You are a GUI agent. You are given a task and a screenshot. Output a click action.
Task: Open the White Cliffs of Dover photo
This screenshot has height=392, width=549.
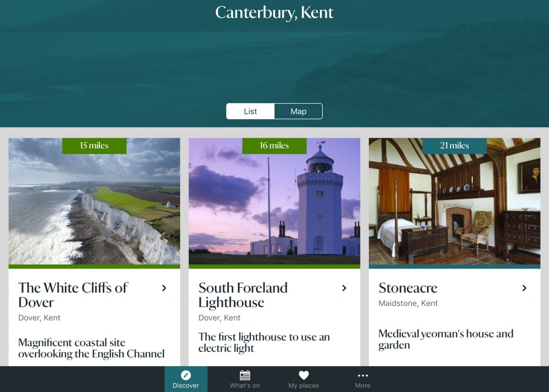(x=94, y=201)
